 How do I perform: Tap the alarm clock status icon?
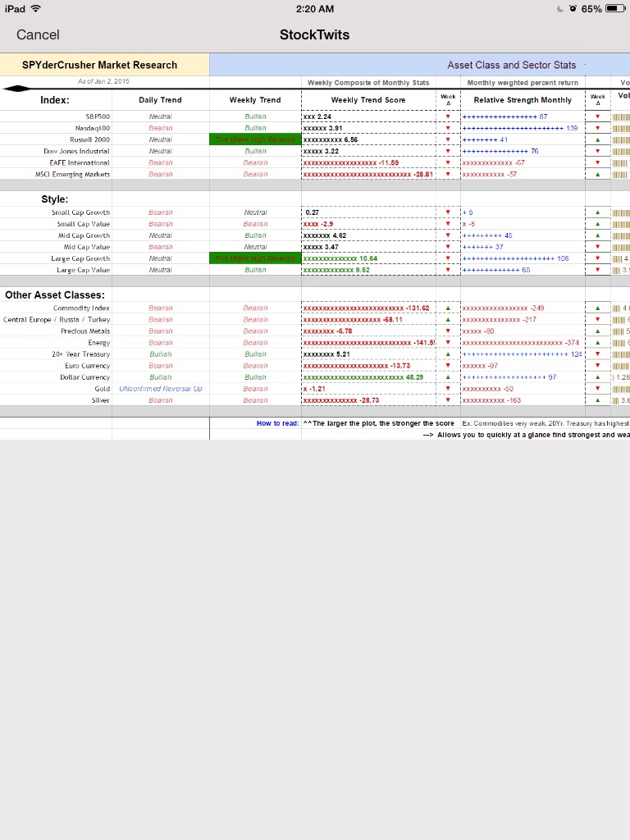click(573, 8)
